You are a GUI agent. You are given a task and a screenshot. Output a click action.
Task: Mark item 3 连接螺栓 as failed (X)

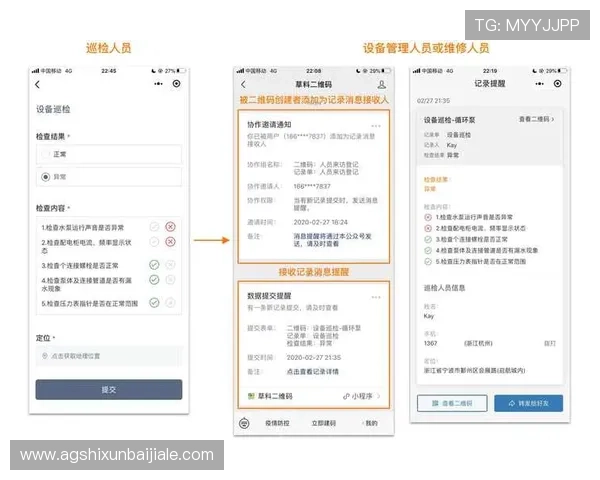(x=170, y=264)
